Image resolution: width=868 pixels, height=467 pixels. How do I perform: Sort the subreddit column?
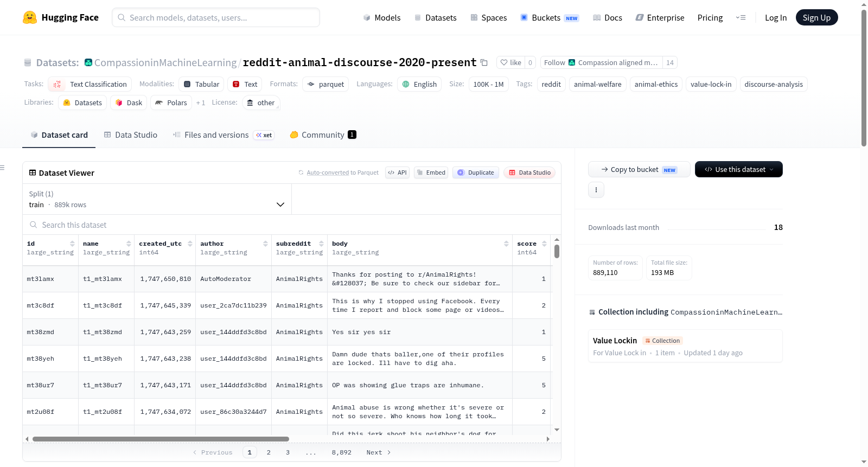coord(321,244)
